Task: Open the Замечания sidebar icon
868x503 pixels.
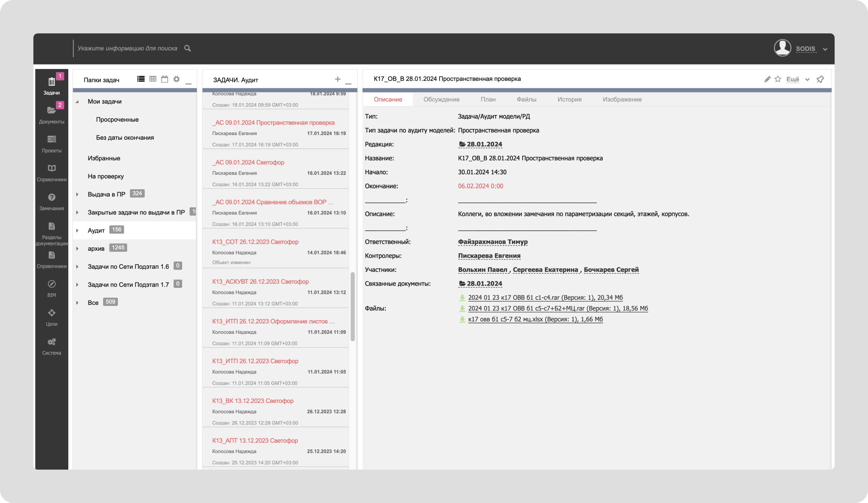Action: click(52, 201)
